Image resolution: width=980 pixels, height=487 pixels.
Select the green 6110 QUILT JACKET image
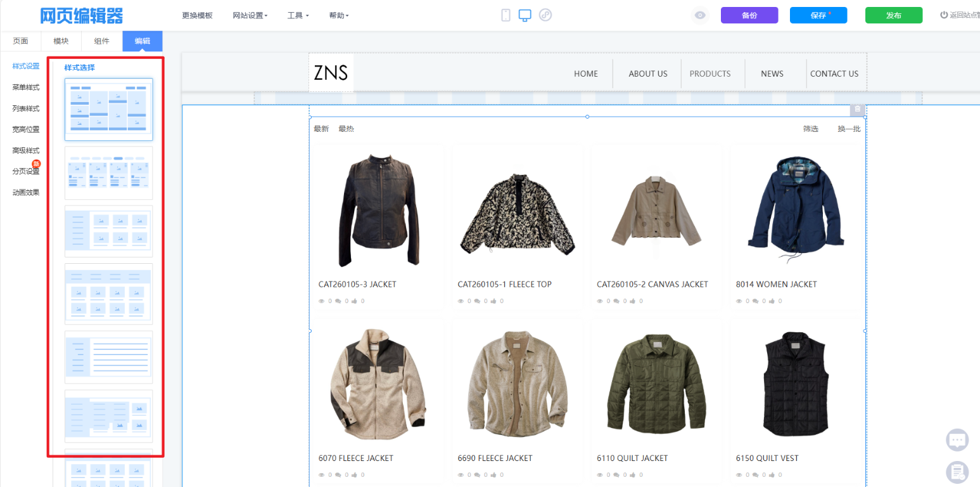pyautogui.click(x=657, y=385)
